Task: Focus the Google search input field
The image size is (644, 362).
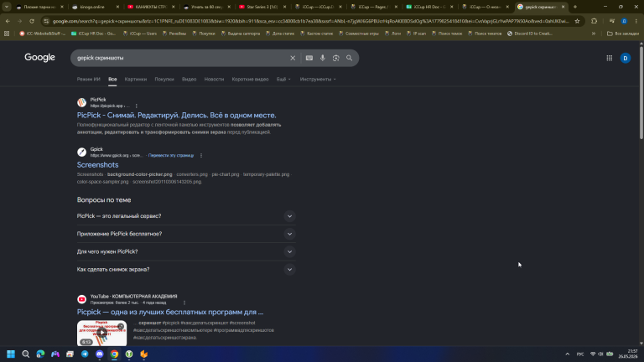Action: [x=181, y=59]
